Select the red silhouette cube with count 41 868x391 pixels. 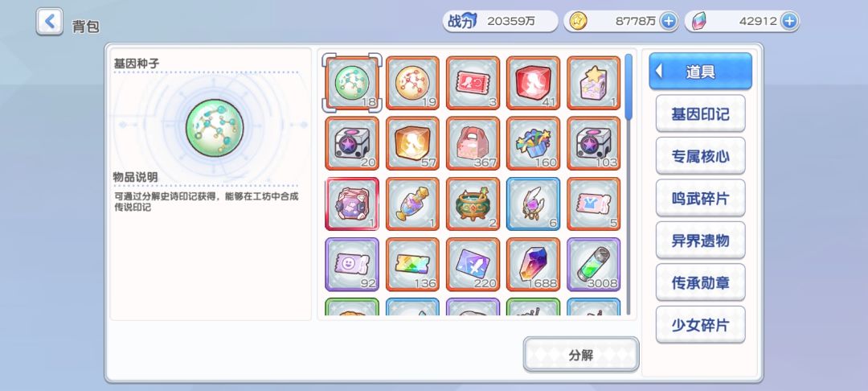[533, 83]
